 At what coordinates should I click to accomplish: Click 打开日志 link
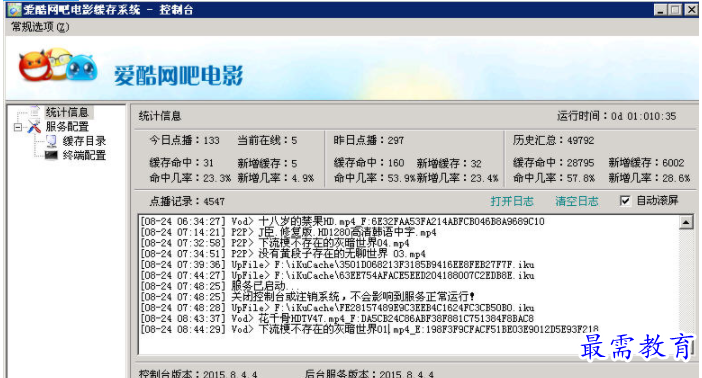[x=512, y=201]
